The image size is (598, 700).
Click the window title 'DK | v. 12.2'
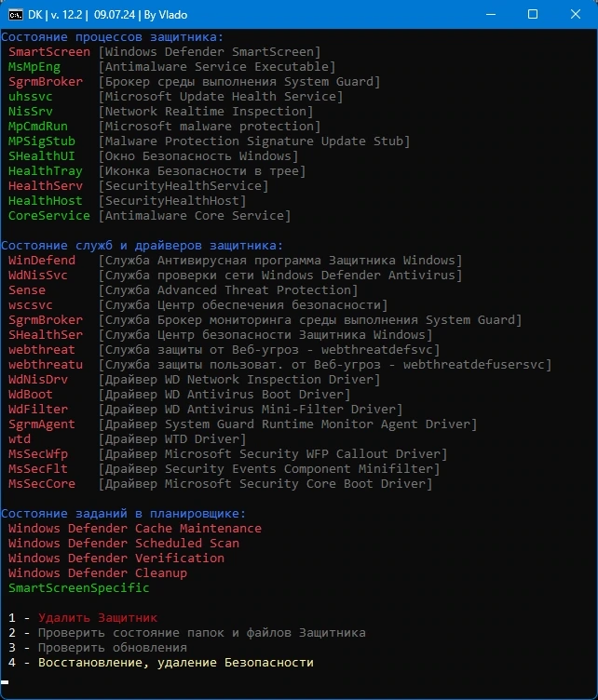(55, 15)
